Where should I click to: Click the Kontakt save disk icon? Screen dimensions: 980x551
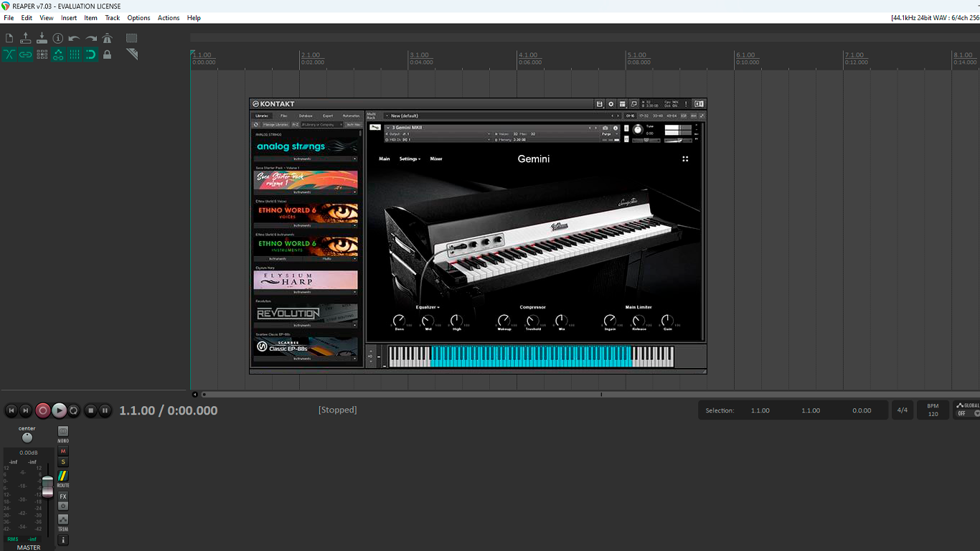(x=600, y=104)
